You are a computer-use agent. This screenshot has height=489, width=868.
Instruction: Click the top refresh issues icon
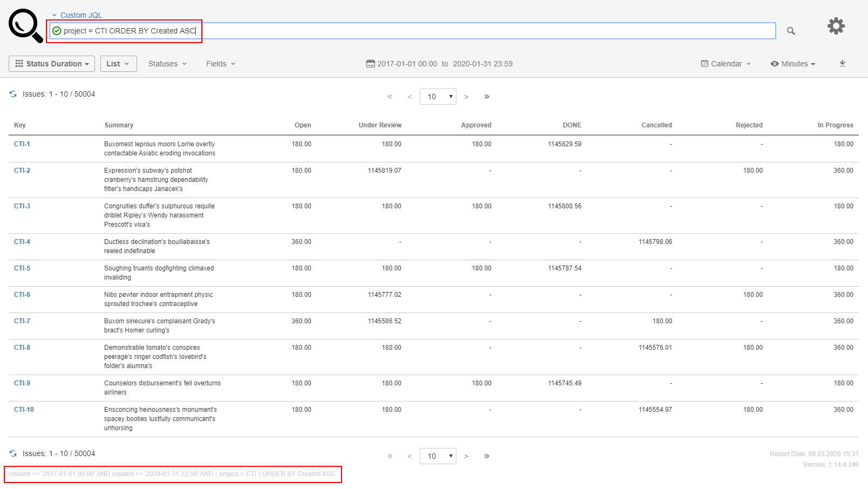(x=13, y=94)
